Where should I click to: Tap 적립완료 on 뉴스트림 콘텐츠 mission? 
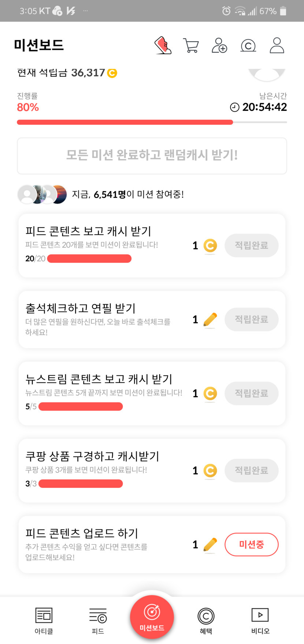point(251,393)
